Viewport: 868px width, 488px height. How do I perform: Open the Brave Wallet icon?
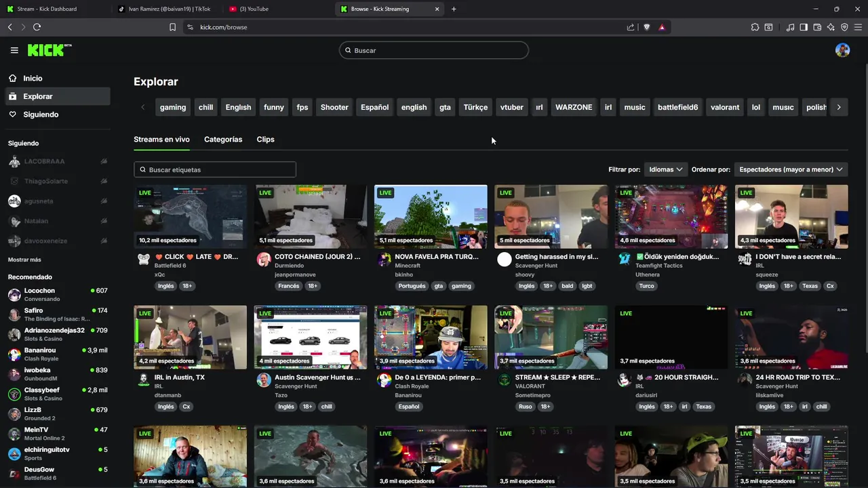[817, 27]
